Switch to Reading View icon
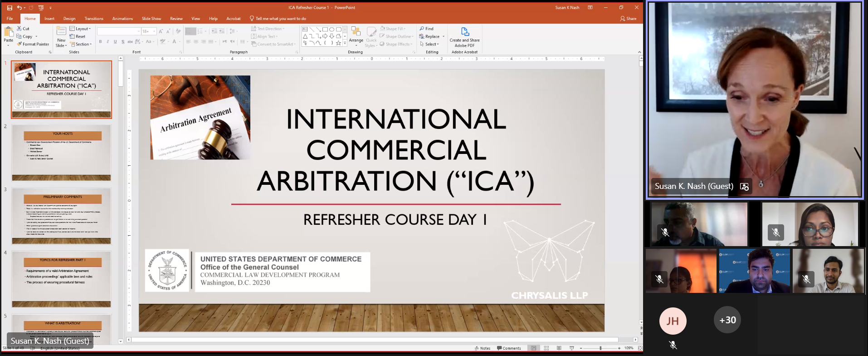Viewport: 868px width, 356px height. (x=559, y=348)
